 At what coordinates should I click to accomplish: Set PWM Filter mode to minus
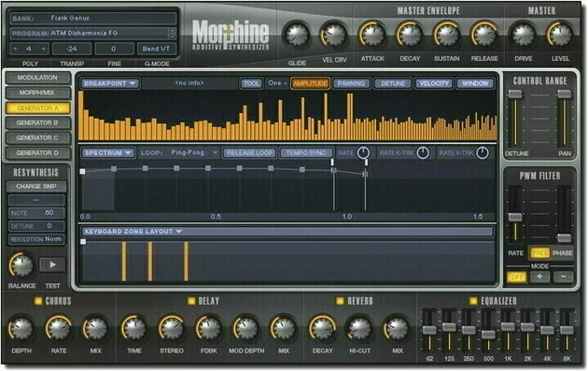(x=563, y=278)
